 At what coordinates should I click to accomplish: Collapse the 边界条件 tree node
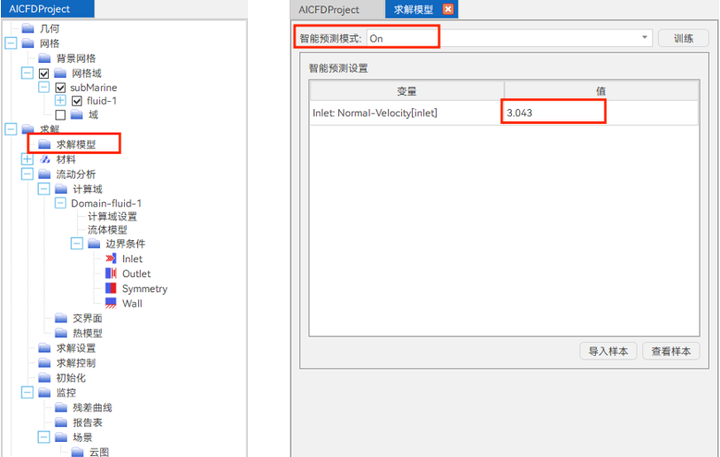[77, 243]
